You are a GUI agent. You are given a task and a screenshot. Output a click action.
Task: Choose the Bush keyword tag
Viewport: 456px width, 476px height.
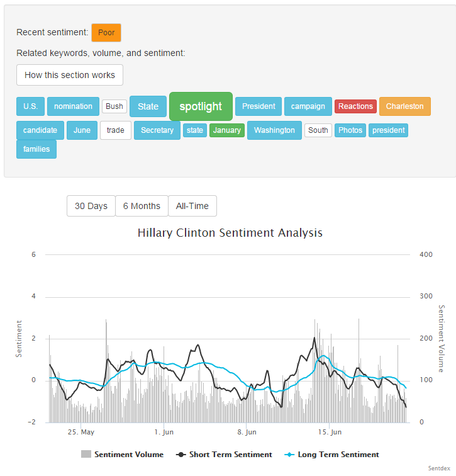click(114, 106)
